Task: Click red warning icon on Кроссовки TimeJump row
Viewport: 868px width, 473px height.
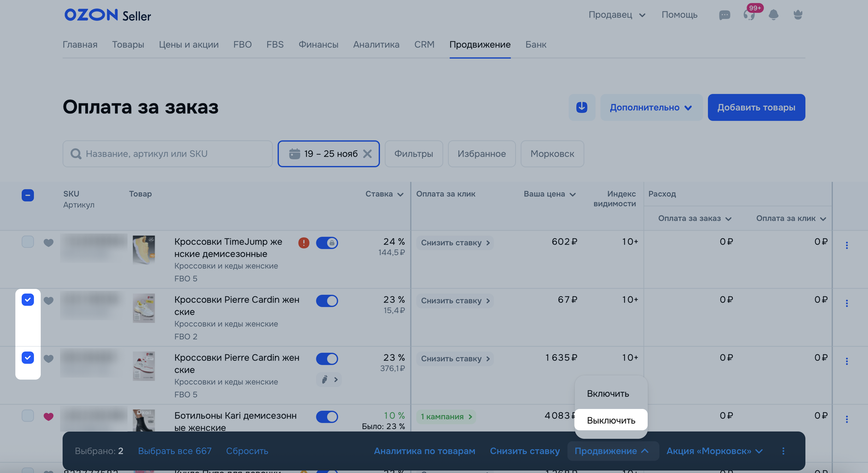Action: click(303, 243)
